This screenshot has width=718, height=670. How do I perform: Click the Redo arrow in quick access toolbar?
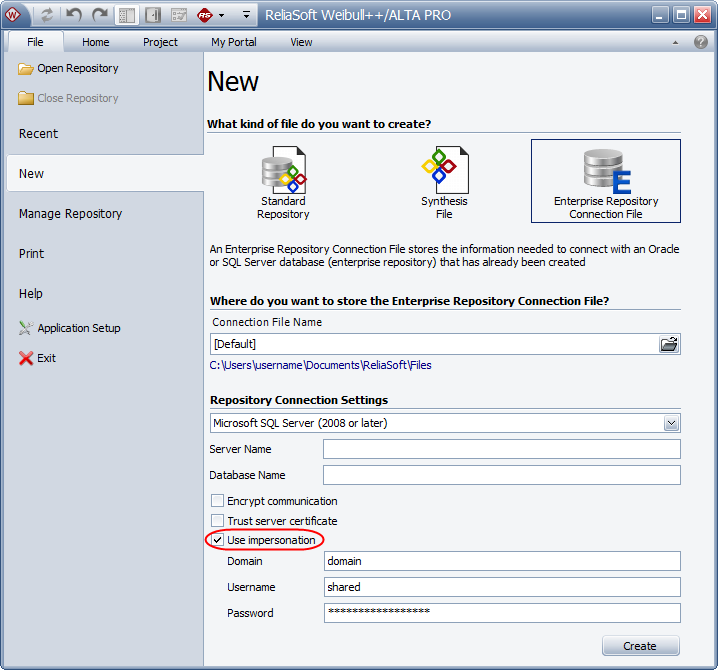(x=99, y=15)
